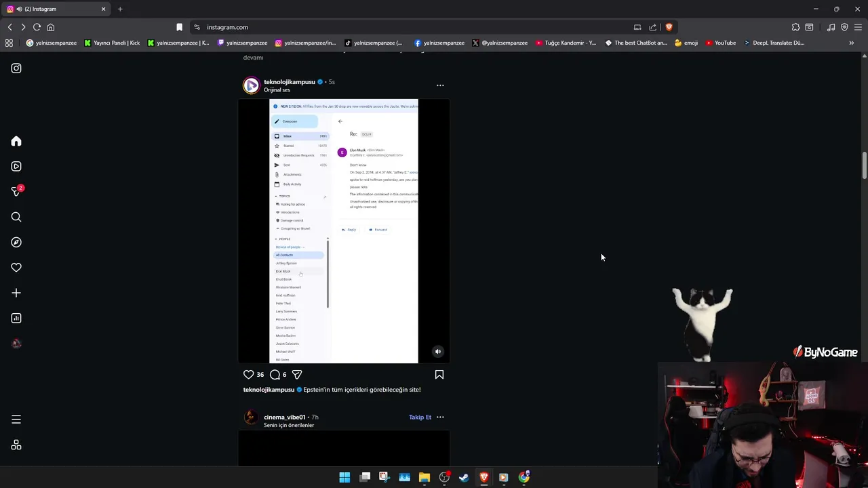Open Task View on taskbar
The image size is (868, 488).
tap(365, 477)
